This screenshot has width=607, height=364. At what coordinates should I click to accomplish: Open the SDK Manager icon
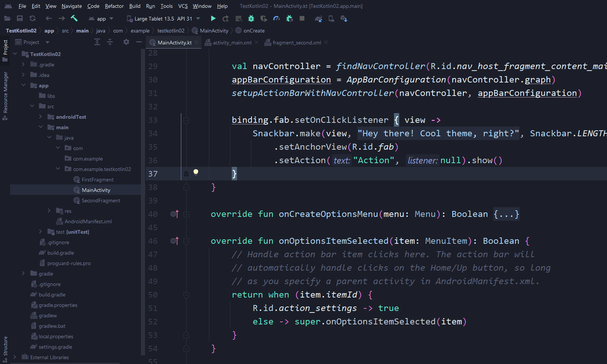pos(344,19)
